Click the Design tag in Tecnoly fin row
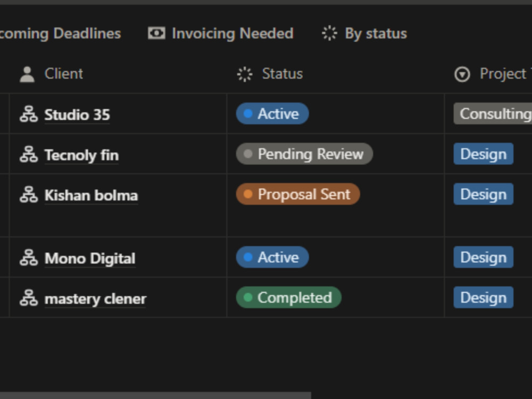This screenshot has height=399, width=532. click(484, 154)
